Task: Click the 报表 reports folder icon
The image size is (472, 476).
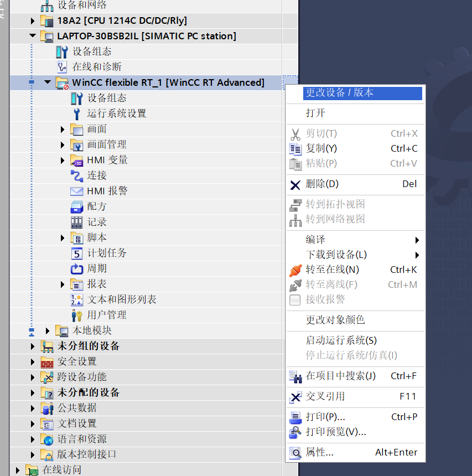Action: coord(77,284)
